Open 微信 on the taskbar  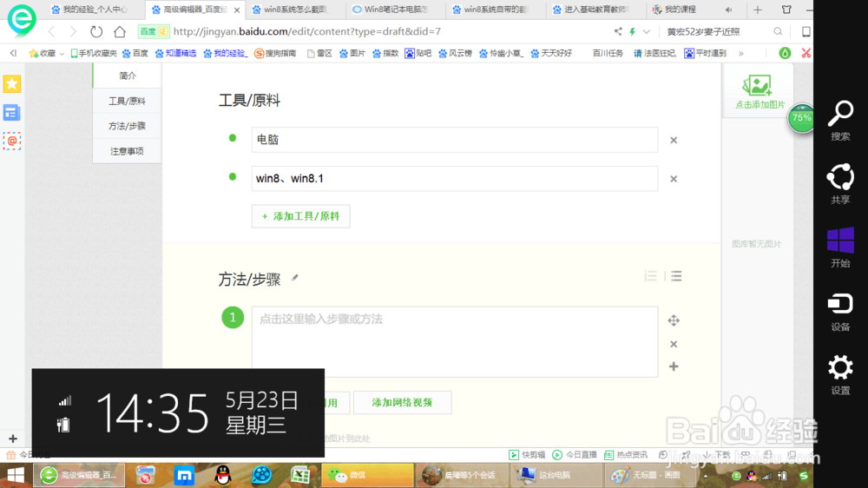point(367,475)
